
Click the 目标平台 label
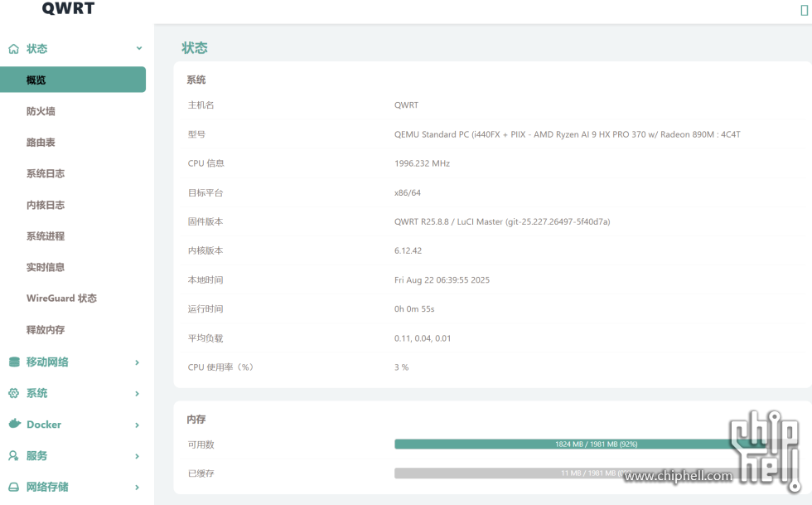point(205,192)
